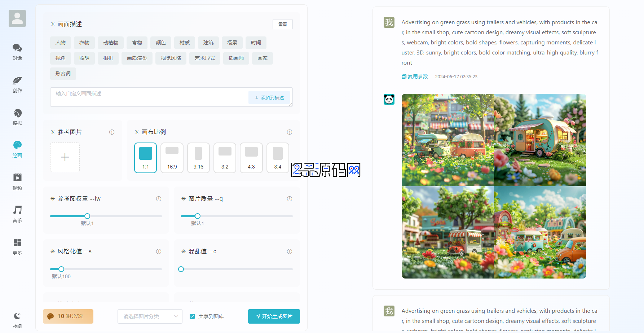The width and height of the screenshot is (644, 333).
Task: Open 艺术形式 tag category
Action: coord(205,58)
